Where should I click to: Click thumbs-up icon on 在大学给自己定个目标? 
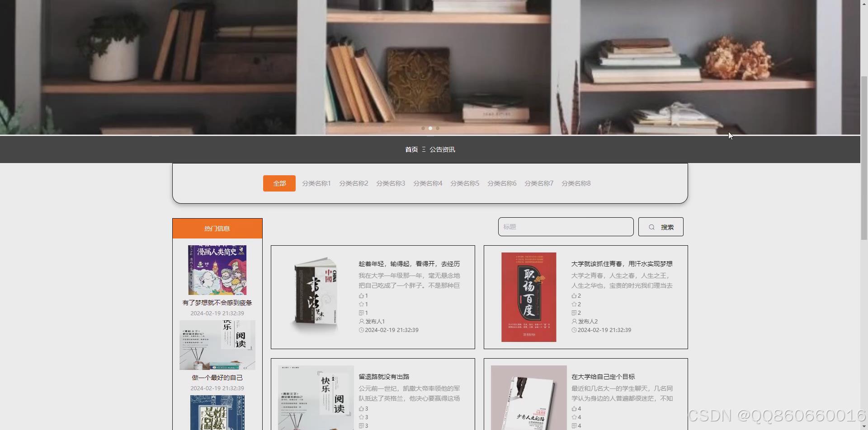pos(575,408)
